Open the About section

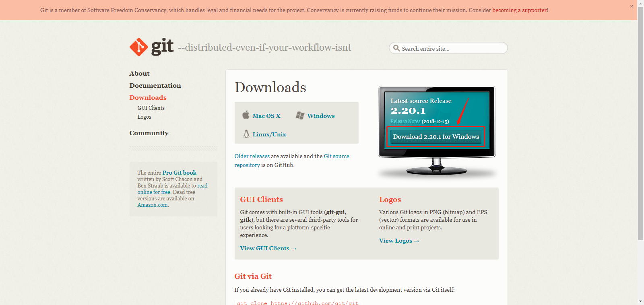[139, 73]
